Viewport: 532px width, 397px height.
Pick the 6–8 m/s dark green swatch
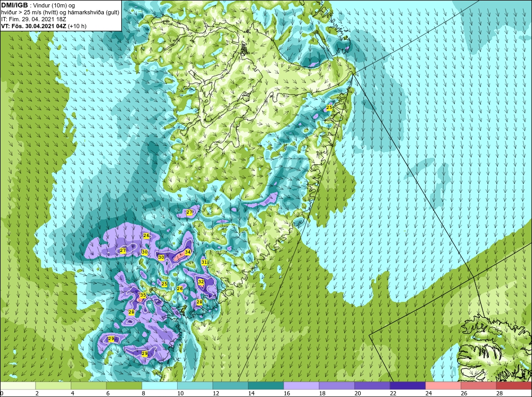click(x=124, y=385)
